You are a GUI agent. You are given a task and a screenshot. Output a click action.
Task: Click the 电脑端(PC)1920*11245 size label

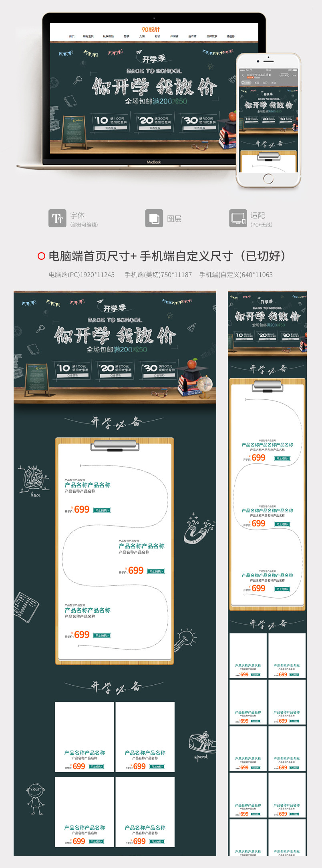pyautogui.click(x=82, y=275)
